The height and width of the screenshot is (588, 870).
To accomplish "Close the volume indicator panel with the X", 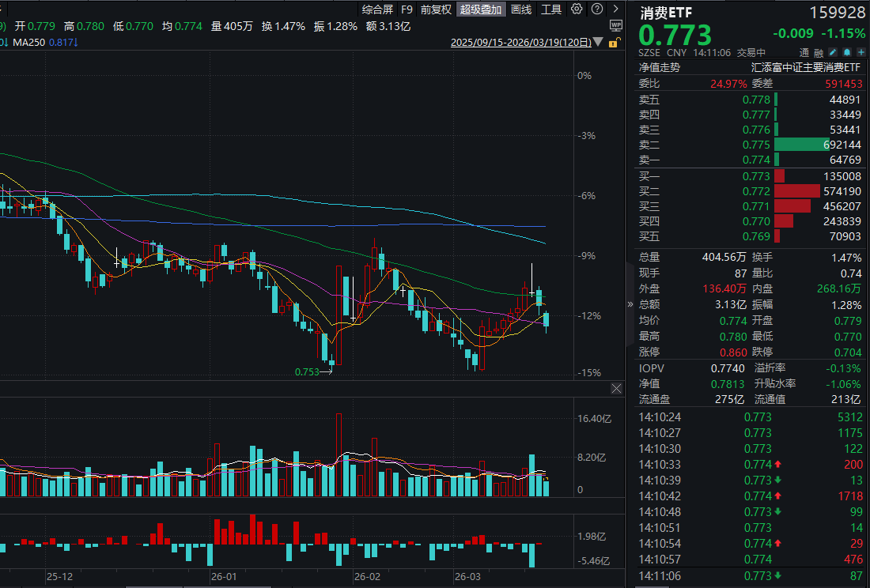I will click(x=616, y=388).
